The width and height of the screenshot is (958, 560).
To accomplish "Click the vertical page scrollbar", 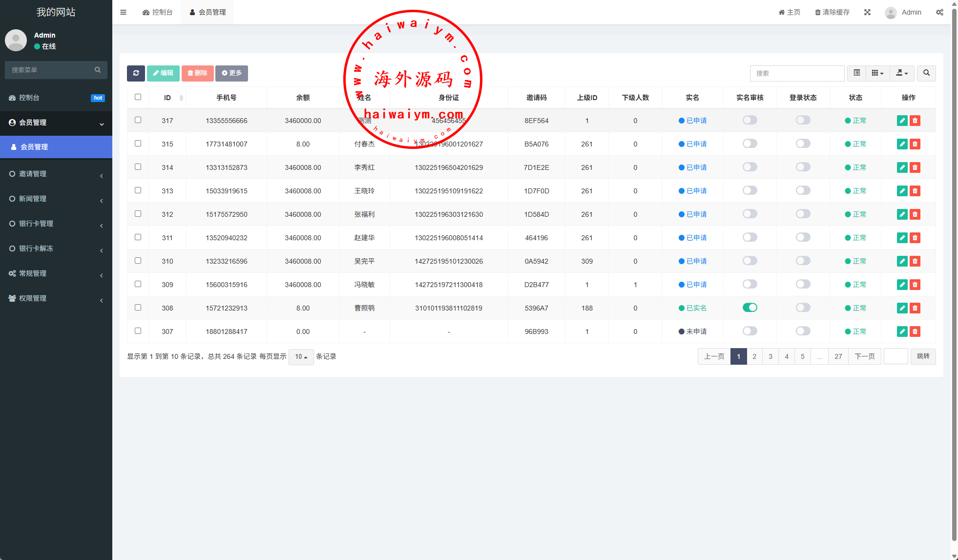I will coord(954,273).
